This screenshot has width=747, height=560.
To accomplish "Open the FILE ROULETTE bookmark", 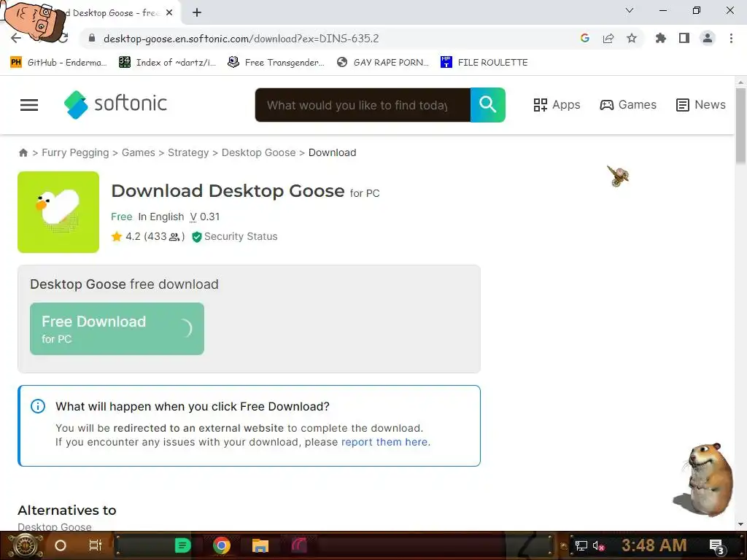I will pyautogui.click(x=484, y=63).
